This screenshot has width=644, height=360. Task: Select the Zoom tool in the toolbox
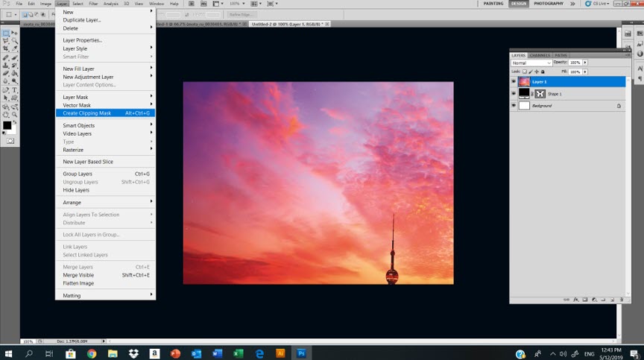pos(14,114)
